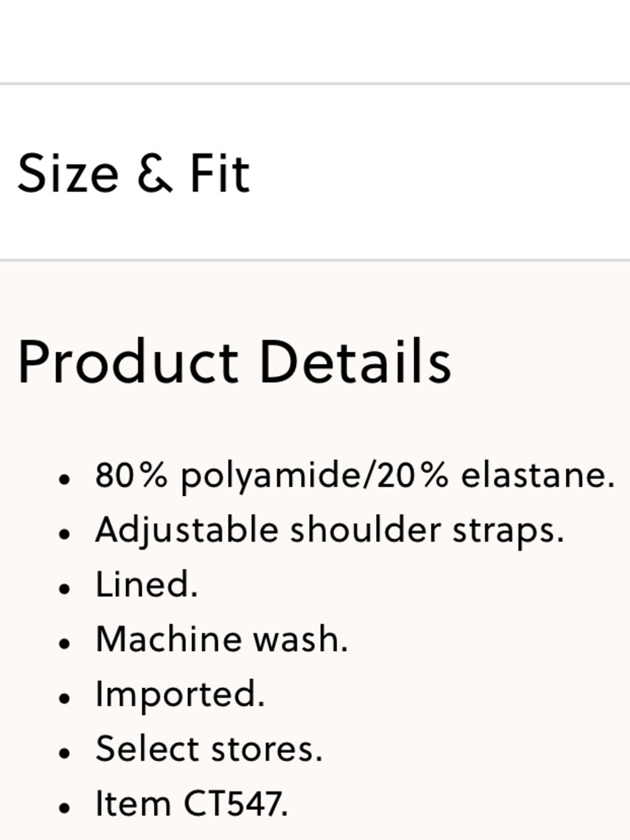
Task: Click the Machine wash. care detail
Action: tap(222, 639)
